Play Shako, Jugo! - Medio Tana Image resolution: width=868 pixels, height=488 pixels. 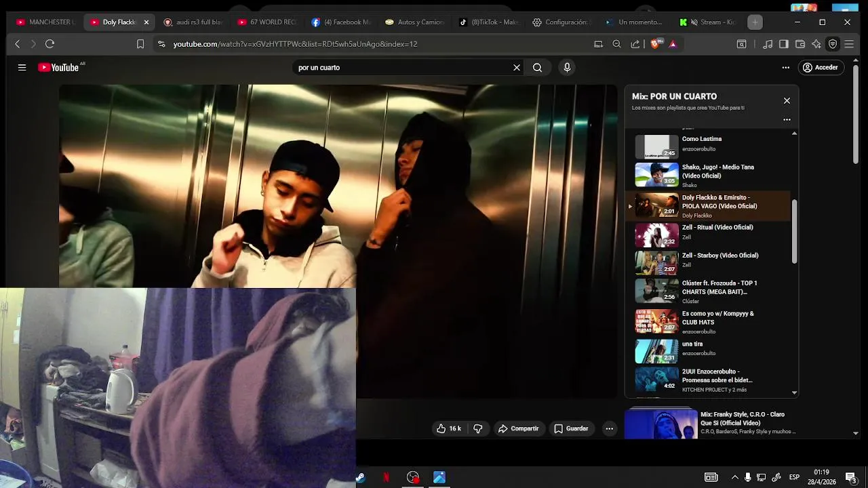pos(709,176)
